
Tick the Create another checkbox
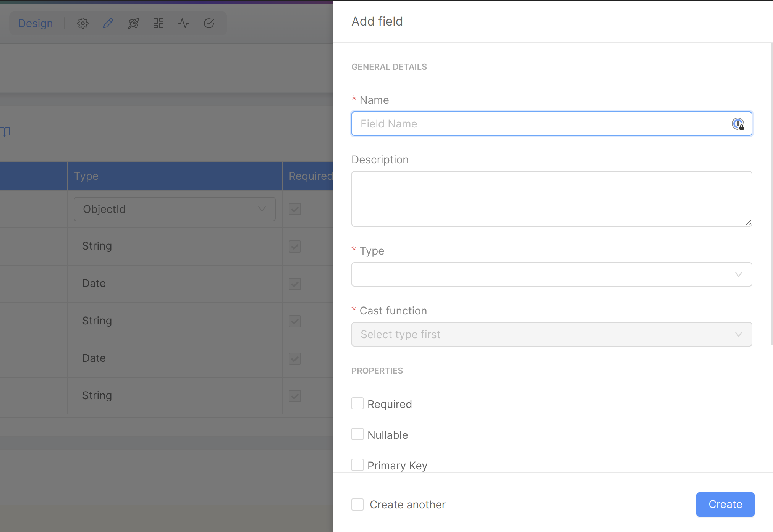tap(357, 505)
